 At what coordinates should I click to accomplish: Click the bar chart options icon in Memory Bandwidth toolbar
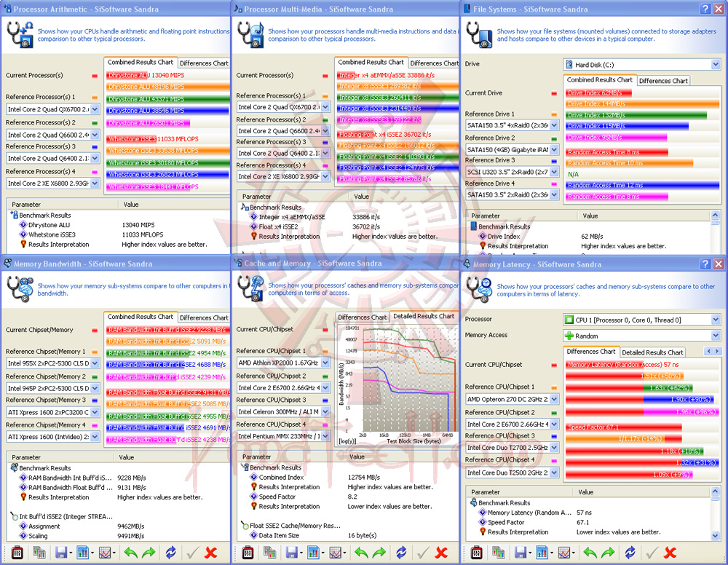point(83,553)
